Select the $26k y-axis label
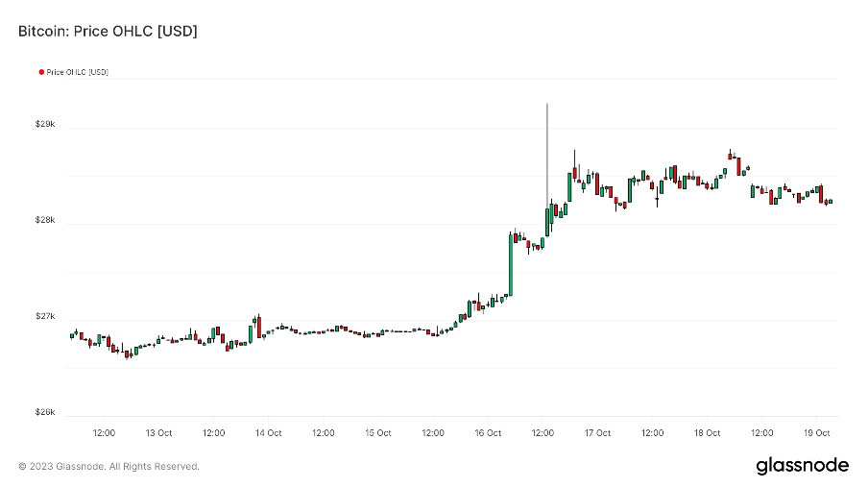Image resolution: width=868 pixels, height=488 pixels. point(46,413)
